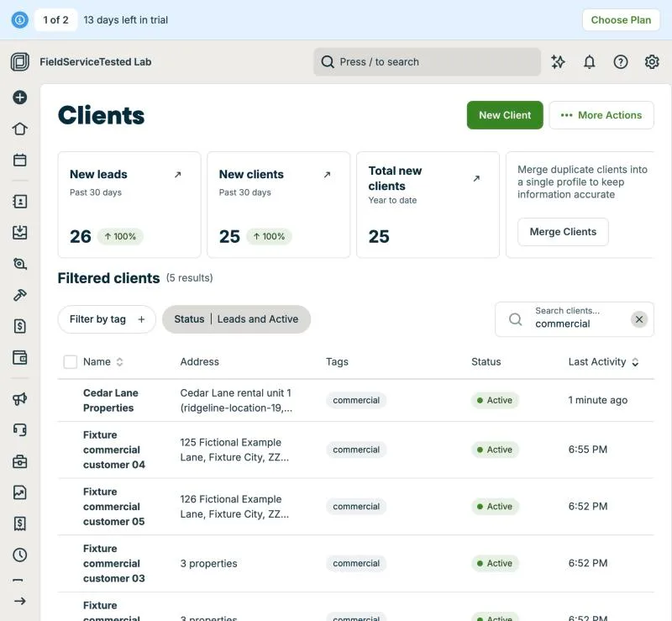Click '1 minute ago' last activity cell

[598, 400]
